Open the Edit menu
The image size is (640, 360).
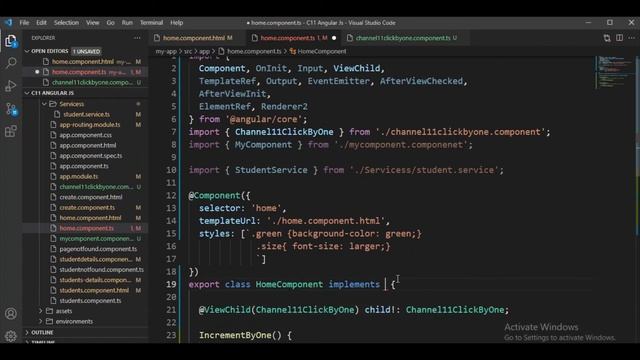[41, 22]
